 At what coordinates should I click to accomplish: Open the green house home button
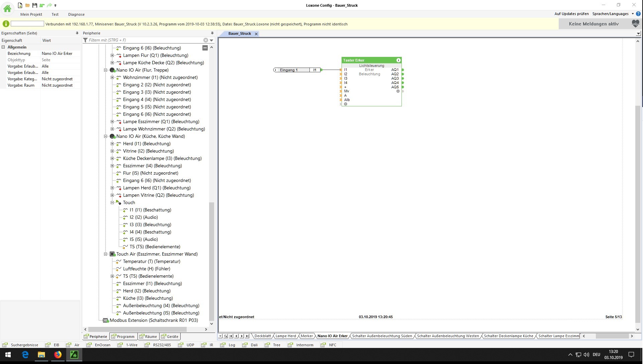pos(7,8)
